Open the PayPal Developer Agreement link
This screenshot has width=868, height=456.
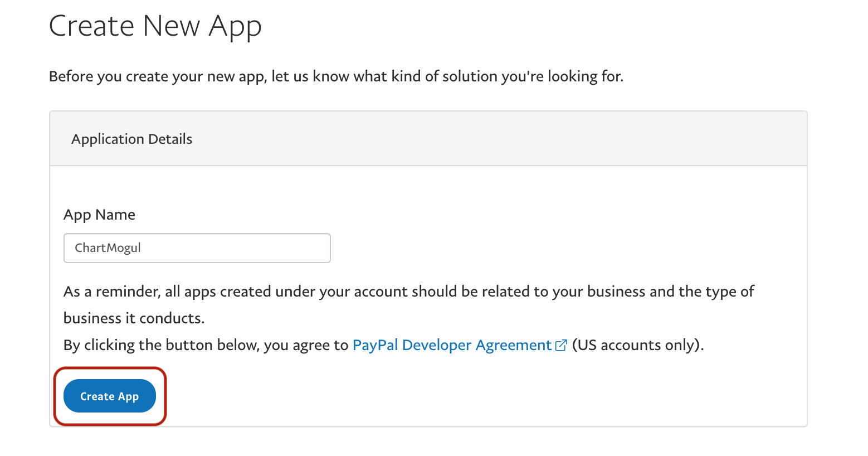point(452,345)
